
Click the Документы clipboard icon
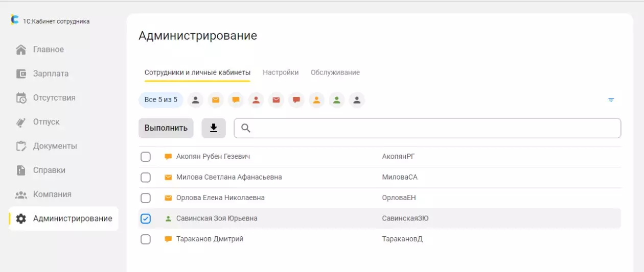(x=21, y=146)
